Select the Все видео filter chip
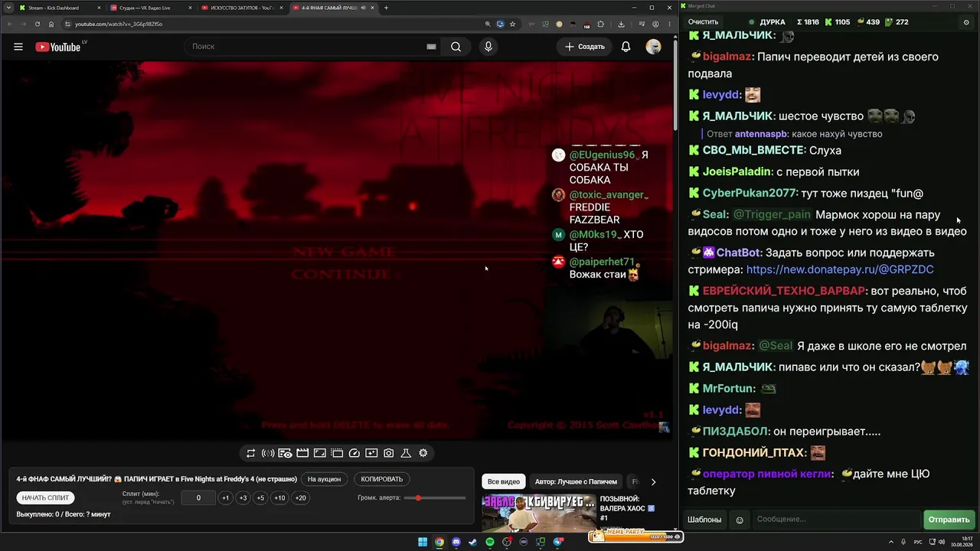Screen dimensions: 980x551 (504, 482)
